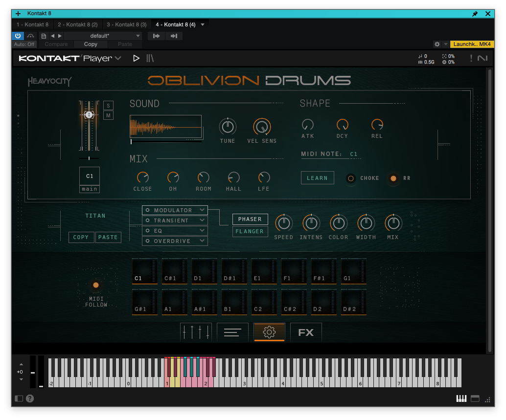Open the Kontakt library browser icon
The width and height of the screenshot is (506, 420).
(x=150, y=58)
